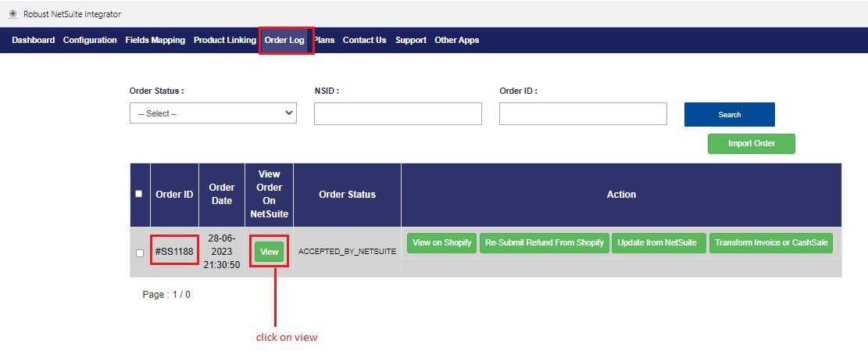Click the Update from NetSuite button
The width and height of the screenshot is (868, 351).
[659, 243]
